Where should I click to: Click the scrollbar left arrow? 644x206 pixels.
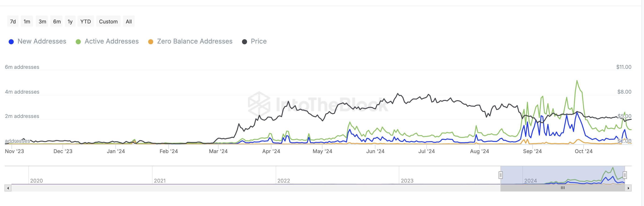point(8,188)
